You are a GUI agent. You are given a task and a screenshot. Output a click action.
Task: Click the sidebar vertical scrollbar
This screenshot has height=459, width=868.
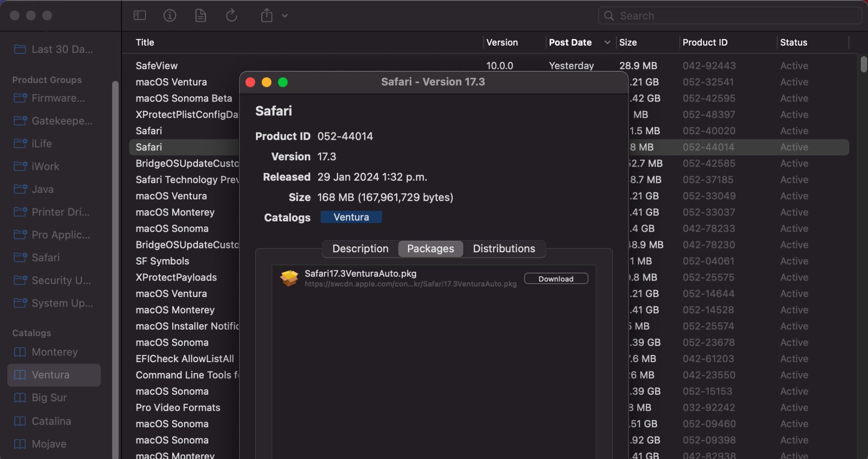point(115,269)
